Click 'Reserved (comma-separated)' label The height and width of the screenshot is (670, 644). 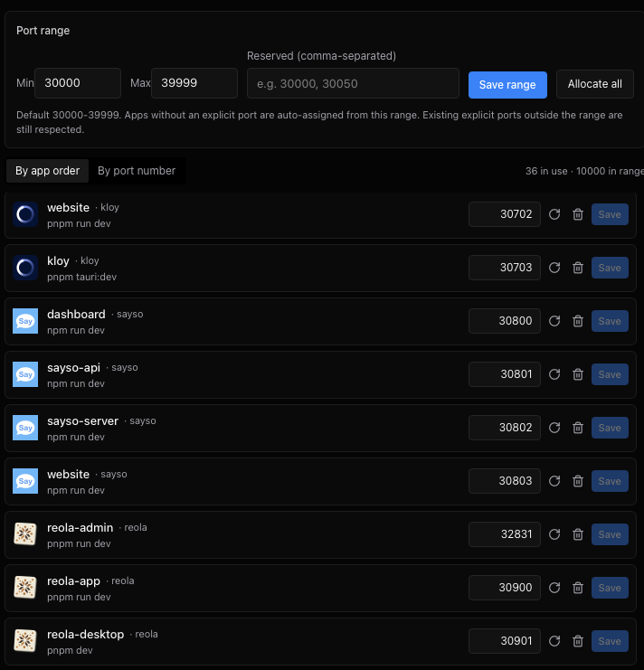(321, 56)
